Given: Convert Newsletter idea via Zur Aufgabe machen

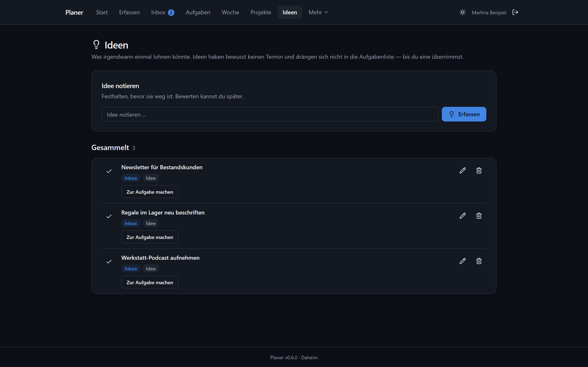Looking at the screenshot, I should tap(150, 192).
